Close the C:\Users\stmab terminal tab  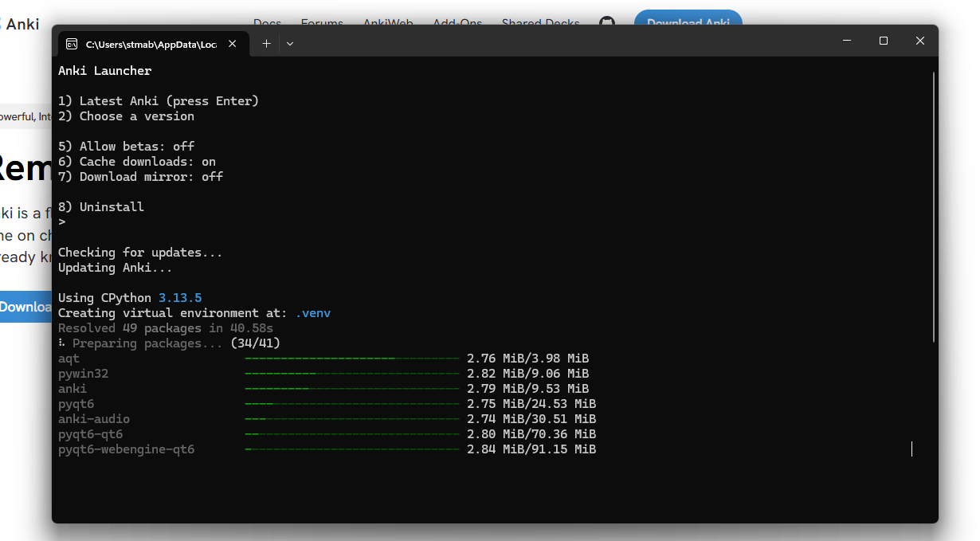click(x=233, y=44)
